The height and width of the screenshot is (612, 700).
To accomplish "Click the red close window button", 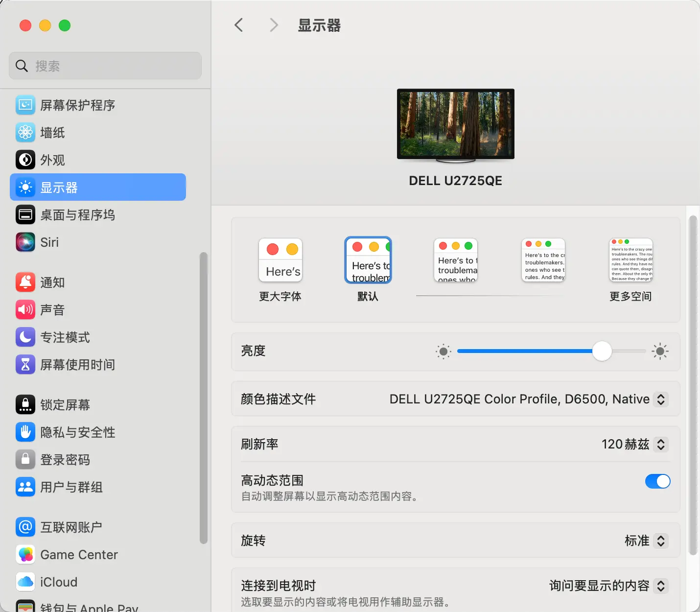I will 25,25.
